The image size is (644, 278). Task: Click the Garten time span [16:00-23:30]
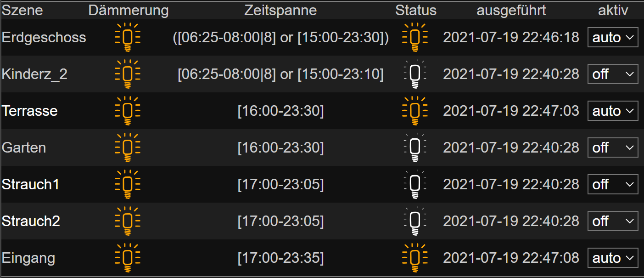coord(280,148)
